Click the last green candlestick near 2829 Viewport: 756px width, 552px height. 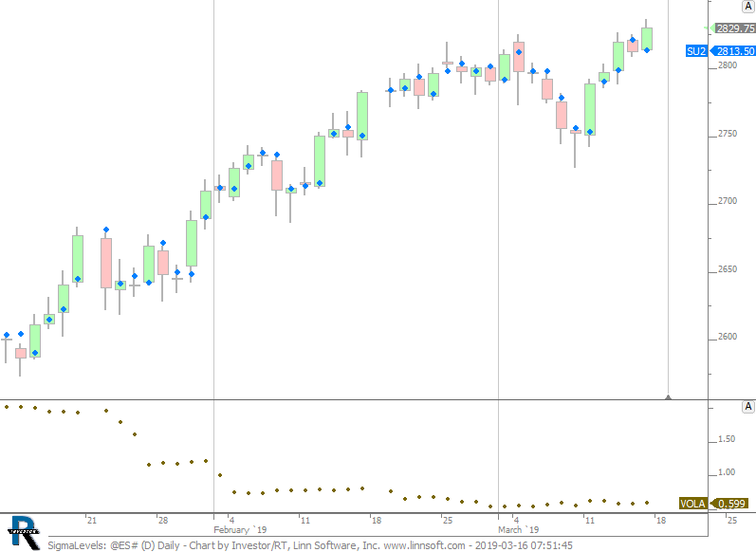647,39
